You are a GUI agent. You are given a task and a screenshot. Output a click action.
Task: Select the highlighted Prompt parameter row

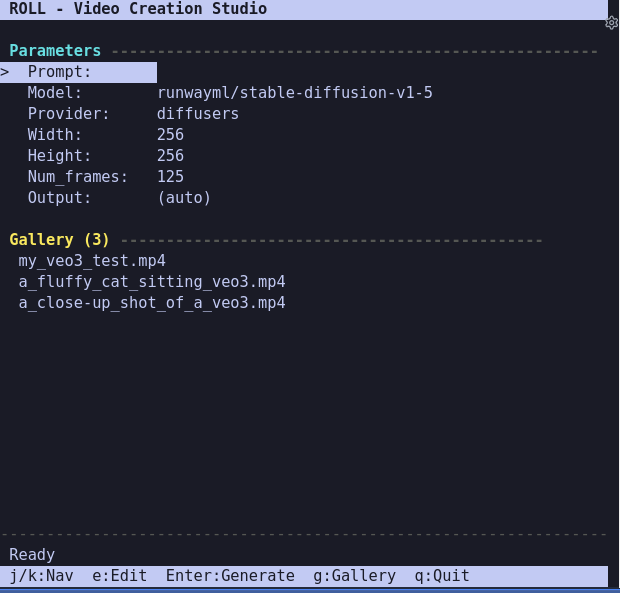[78, 72]
